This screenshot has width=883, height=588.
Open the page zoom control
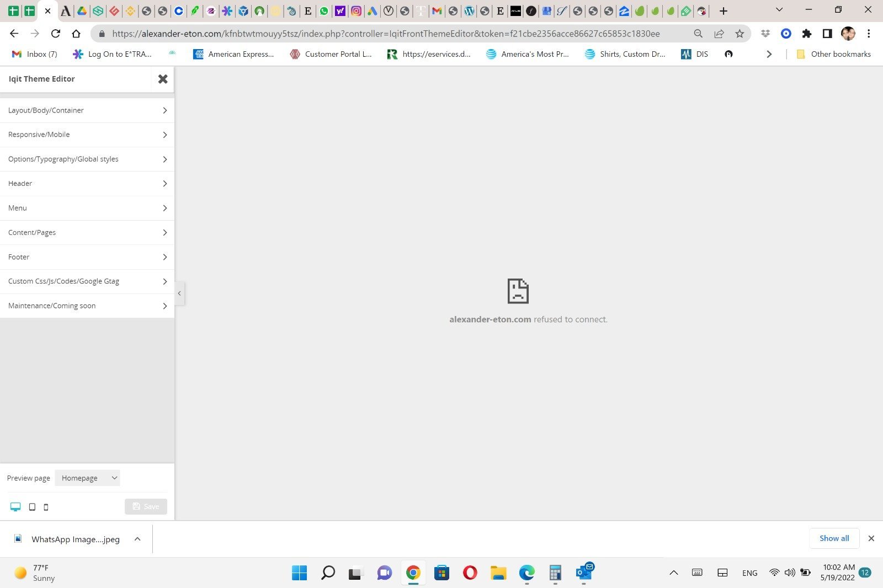(698, 34)
